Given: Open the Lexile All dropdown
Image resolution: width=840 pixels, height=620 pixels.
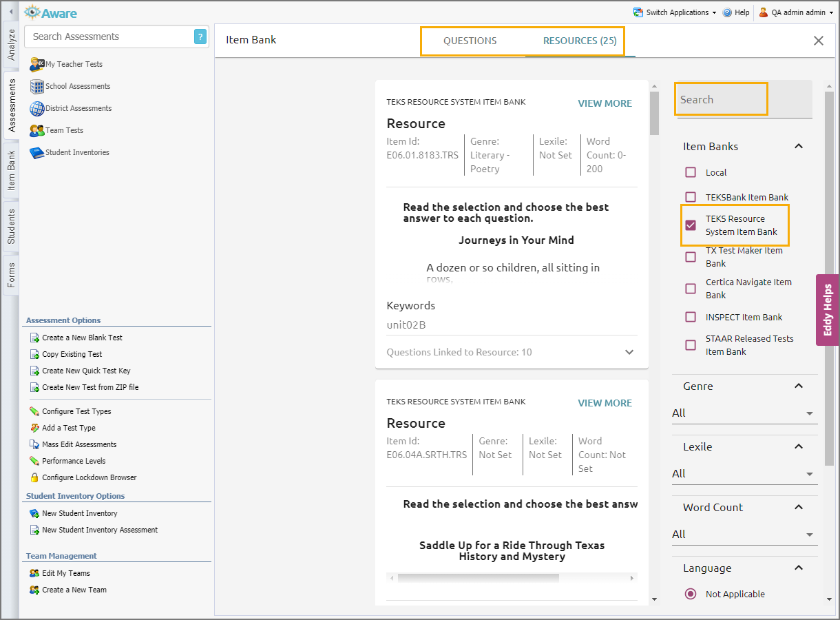Looking at the screenshot, I should [x=745, y=474].
